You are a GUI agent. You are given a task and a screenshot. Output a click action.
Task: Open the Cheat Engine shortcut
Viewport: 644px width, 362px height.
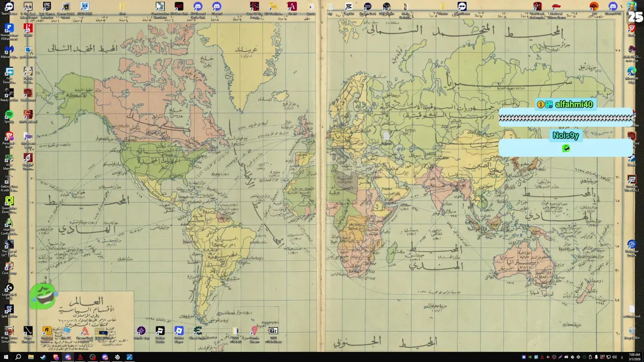point(198,333)
